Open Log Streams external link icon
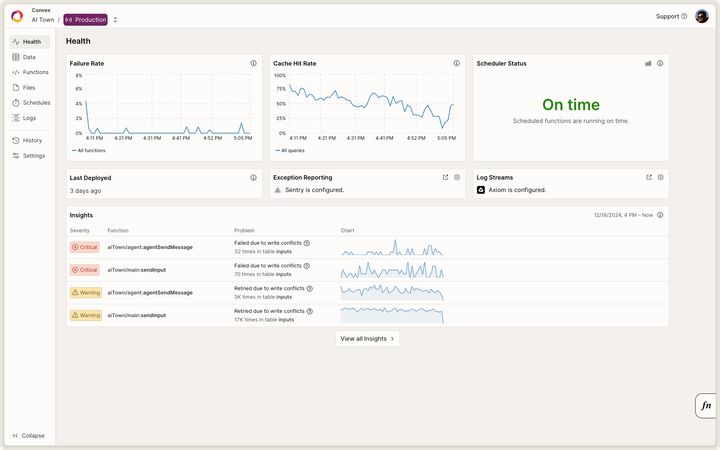 click(x=649, y=177)
